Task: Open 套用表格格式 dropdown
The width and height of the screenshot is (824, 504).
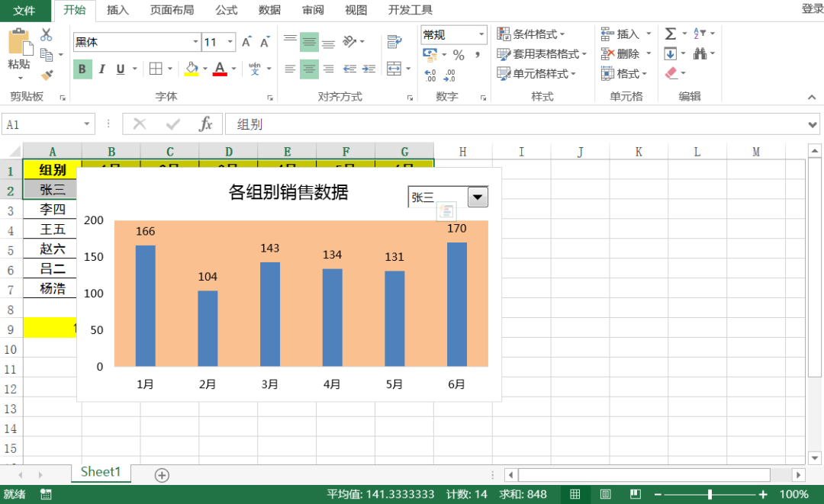Action: pos(541,54)
